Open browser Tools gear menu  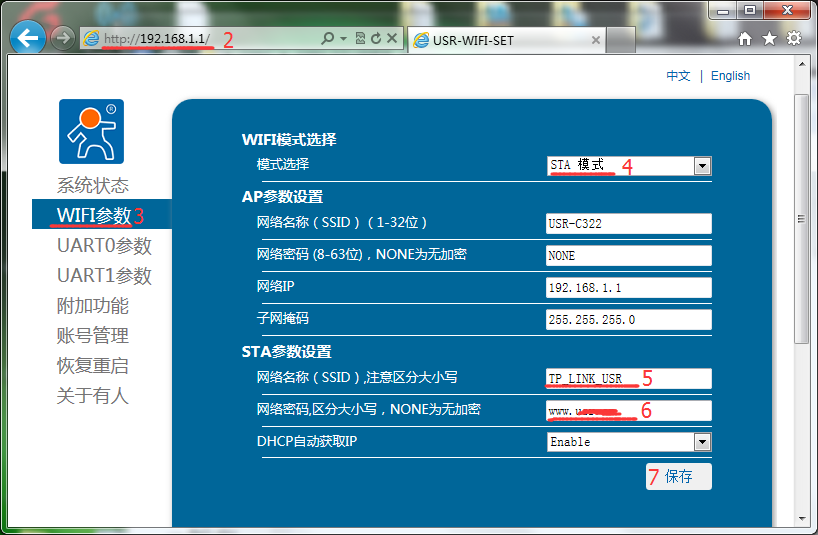click(794, 39)
